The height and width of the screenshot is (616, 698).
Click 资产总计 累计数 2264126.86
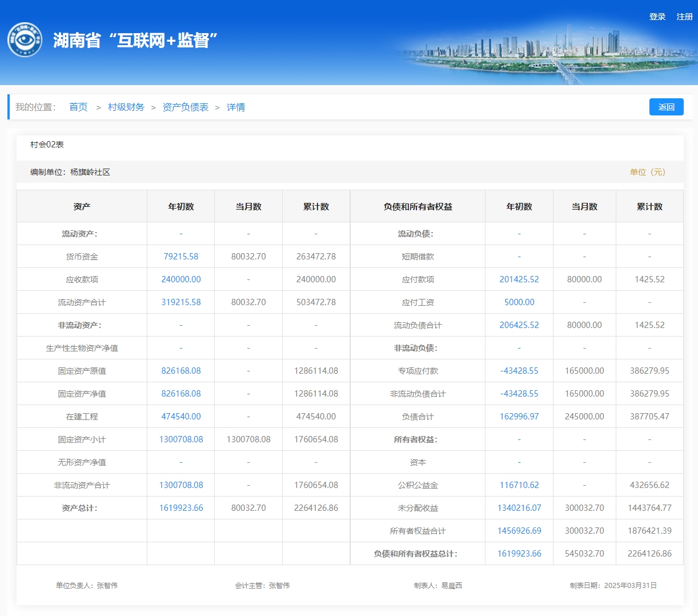316,508
